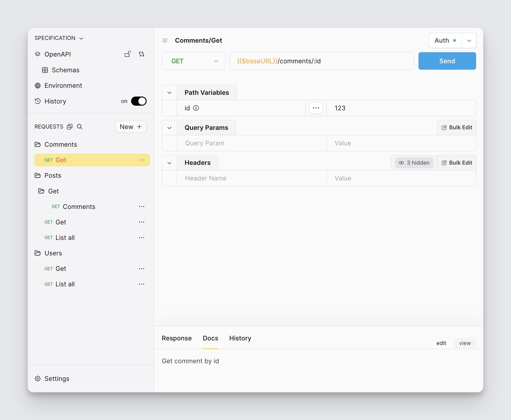Click the New request button
Image resolution: width=511 pixels, height=420 pixels.
pos(131,127)
